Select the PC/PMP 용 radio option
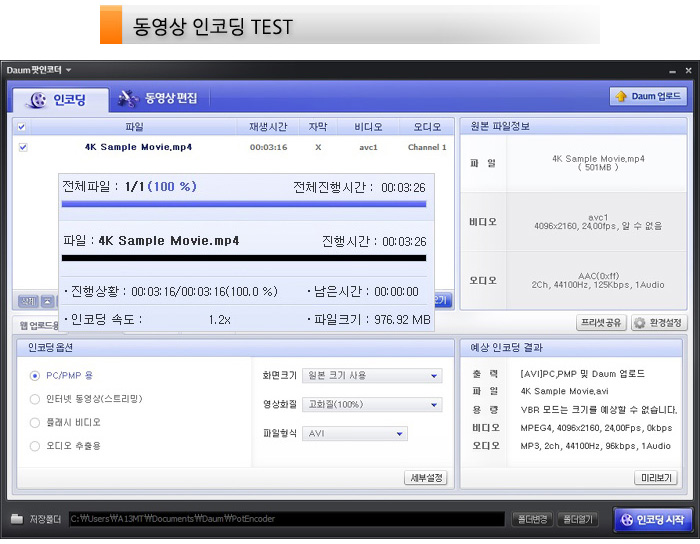This screenshot has width=700, height=544. click(x=36, y=376)
